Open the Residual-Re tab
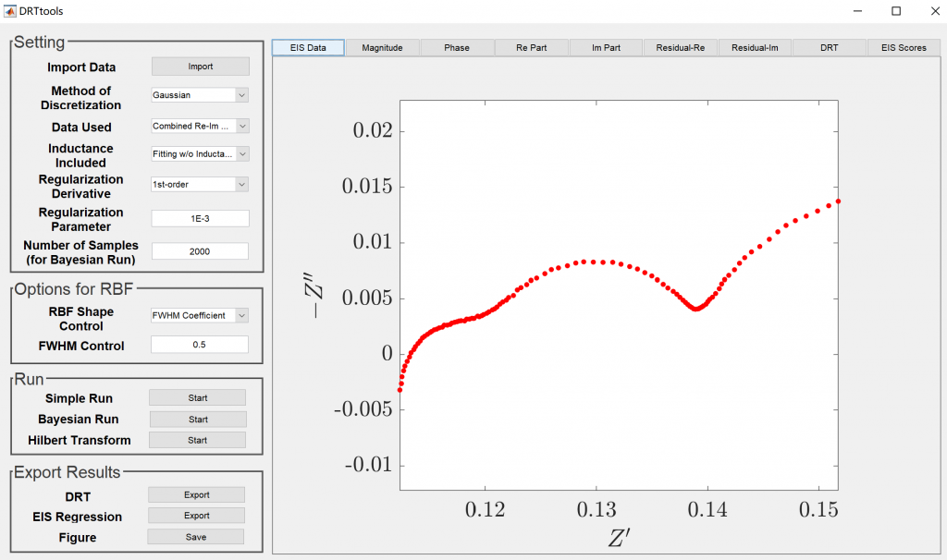The image size is (947, 560). click(x=680, y=48)
